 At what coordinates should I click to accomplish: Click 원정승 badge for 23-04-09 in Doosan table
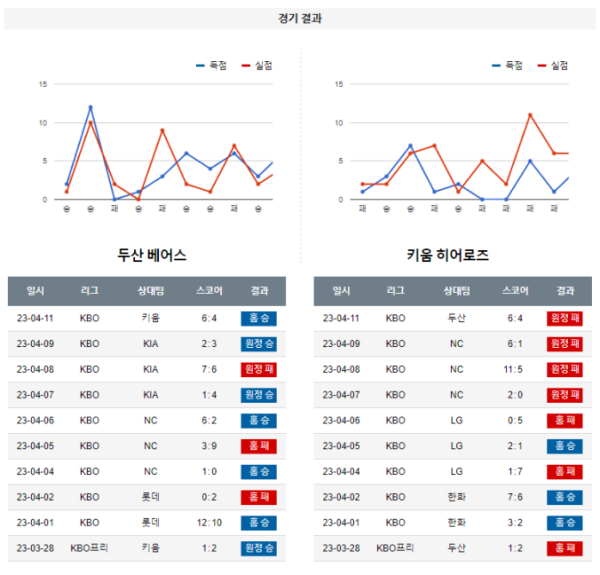click(x=259, y=344)
